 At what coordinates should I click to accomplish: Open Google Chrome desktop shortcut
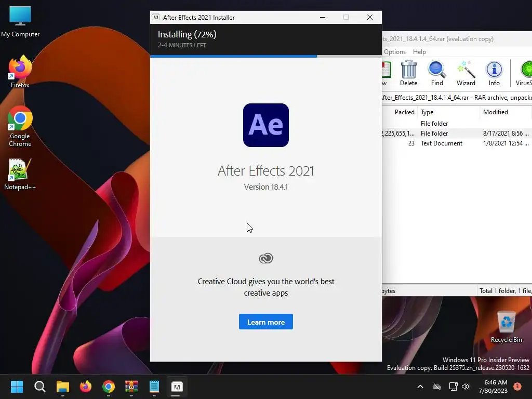click(20, 126)
